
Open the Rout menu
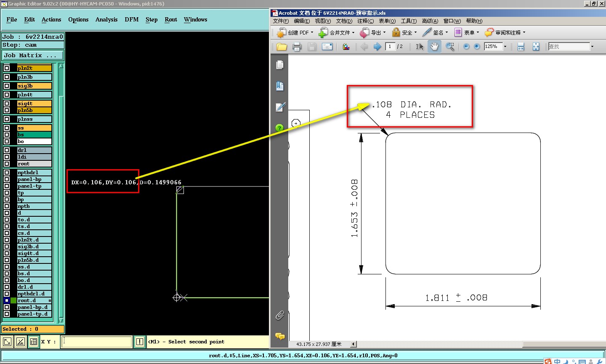pos(171,19)
